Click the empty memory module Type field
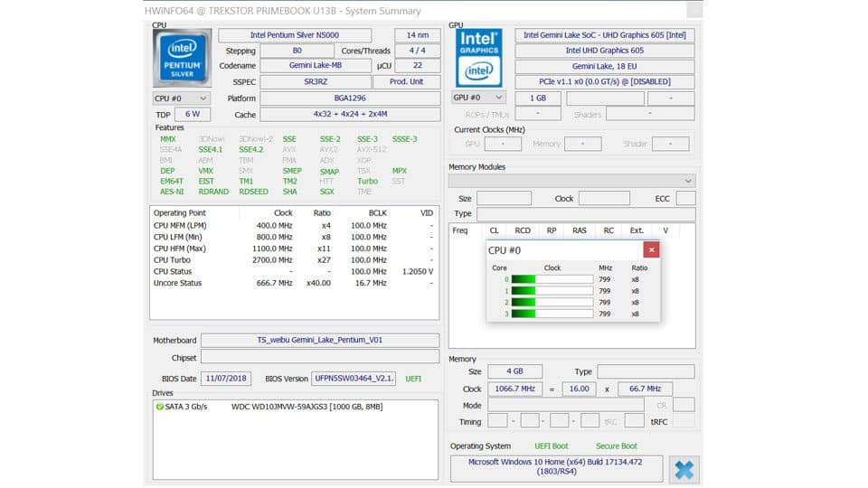The height and width of the screenshot is (488, 868). tap(586, 213)
